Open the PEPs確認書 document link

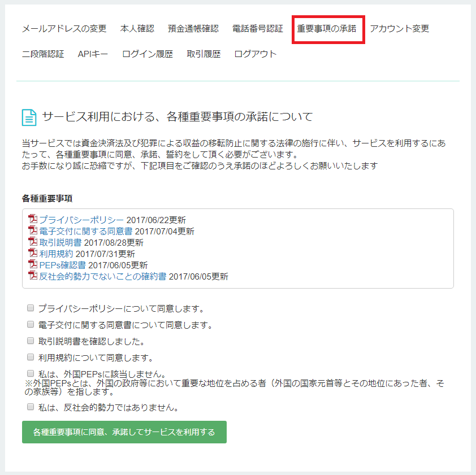(62, 265)
